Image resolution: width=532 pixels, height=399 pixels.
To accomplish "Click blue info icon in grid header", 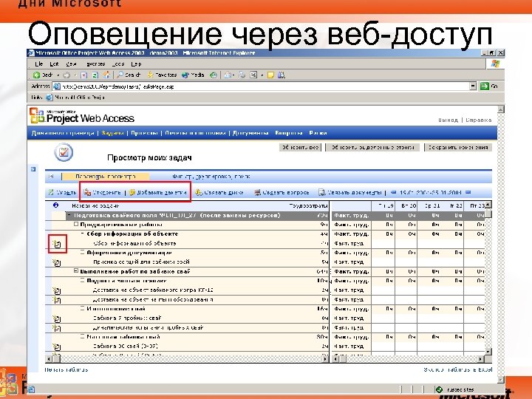I will click(x=56, y=205).
